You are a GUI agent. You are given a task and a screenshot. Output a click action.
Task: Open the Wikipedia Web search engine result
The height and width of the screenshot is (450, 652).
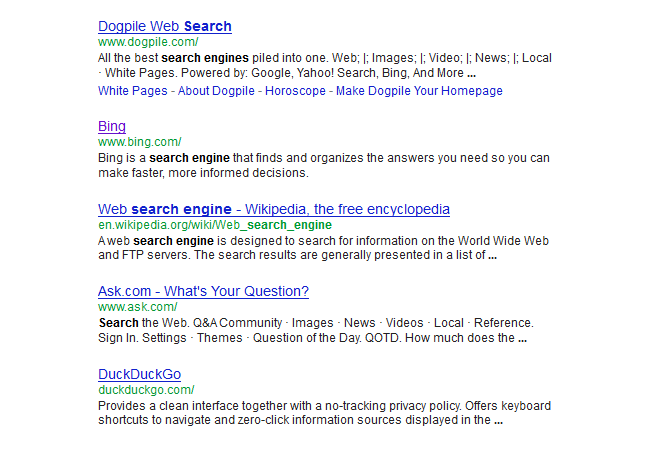pyautogui.click(x=274, y=209)
